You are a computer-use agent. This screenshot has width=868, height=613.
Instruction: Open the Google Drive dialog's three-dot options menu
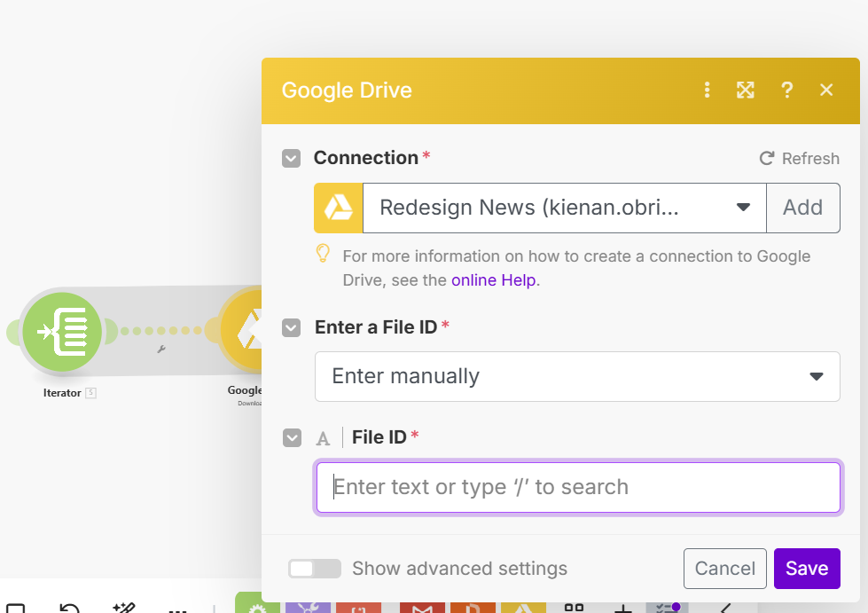pos(707,90)
